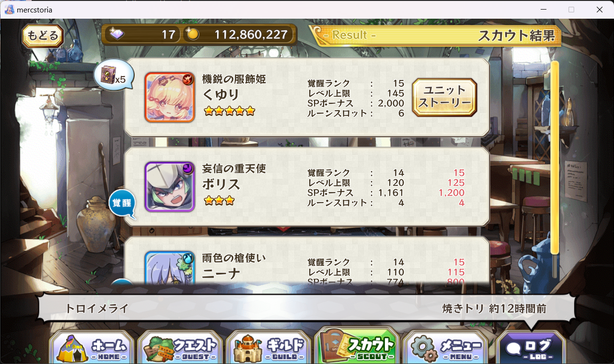Click the diamond gem currency icon
This screenshot has width=614, height=364.
(x=116, y=34)
